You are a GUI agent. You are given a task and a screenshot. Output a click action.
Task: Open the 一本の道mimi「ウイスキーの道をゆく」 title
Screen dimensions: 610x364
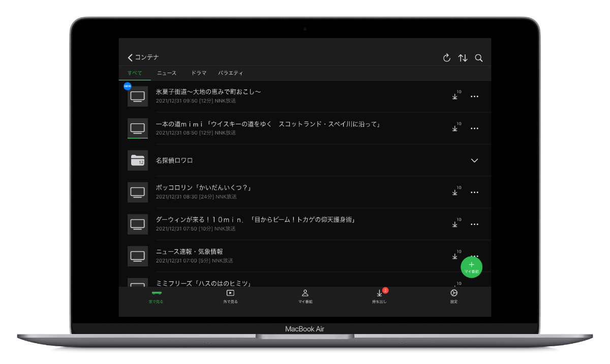(x=268, y=124)
